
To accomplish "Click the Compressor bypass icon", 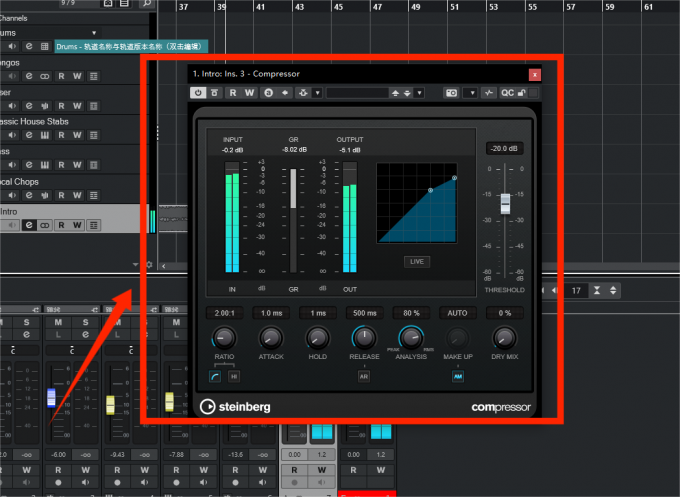I will (214, 93).
